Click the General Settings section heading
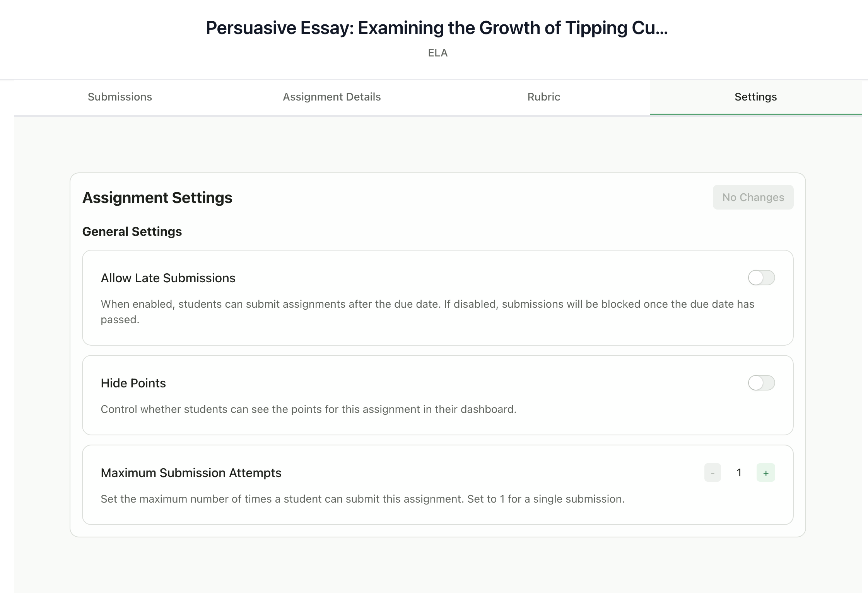Screen dimensions: 868x607 point(132,231)
